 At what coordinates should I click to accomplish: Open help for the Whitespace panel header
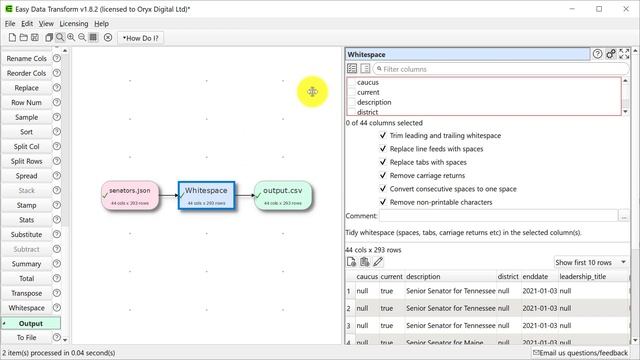tap(598, 54)
